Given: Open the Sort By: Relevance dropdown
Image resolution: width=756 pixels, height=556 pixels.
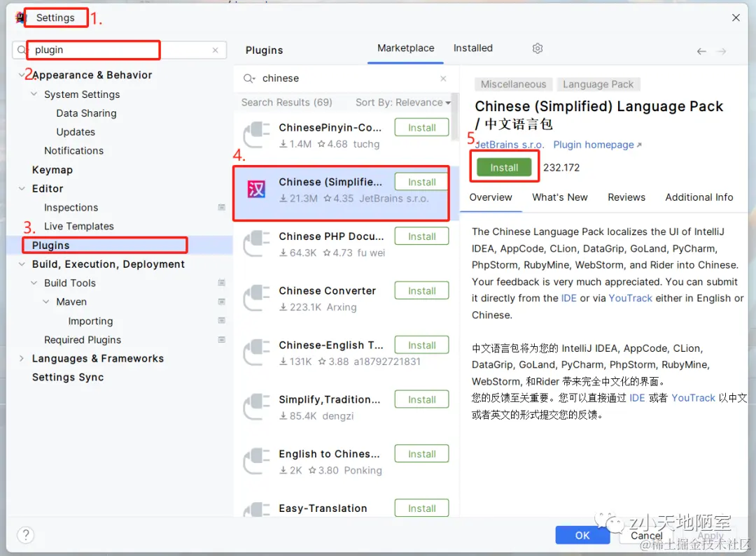Looking at the screenshot, I should tap(403, 102).
